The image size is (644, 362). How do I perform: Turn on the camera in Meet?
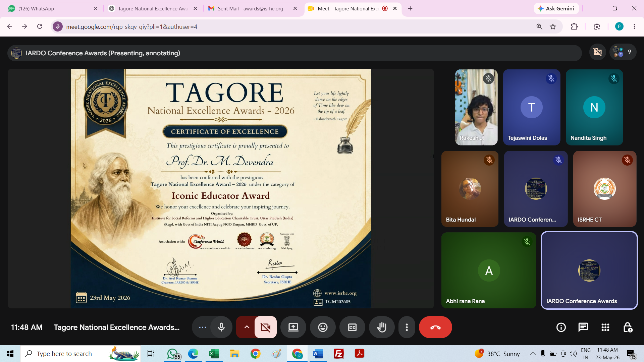tap(266, 327)
